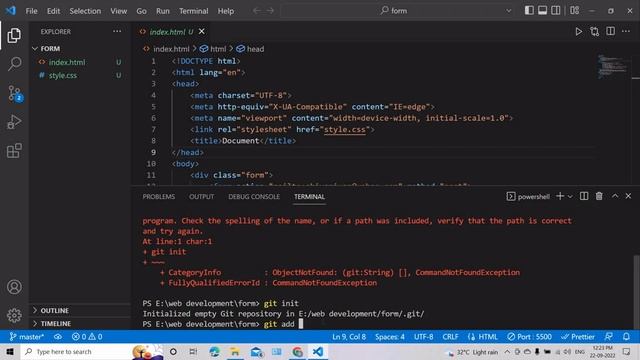
Task: Click the Run file play icon
Action: (578, 31)
